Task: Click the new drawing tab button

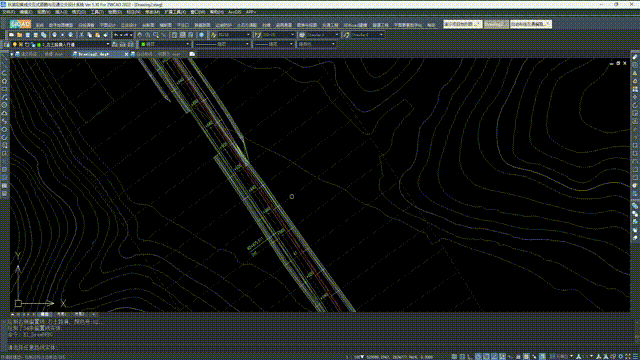Action: tap(192, 54)
